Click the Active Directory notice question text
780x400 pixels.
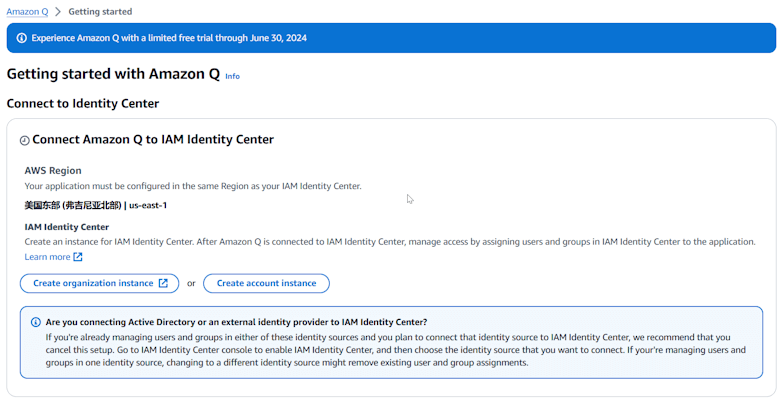[236, 322]
